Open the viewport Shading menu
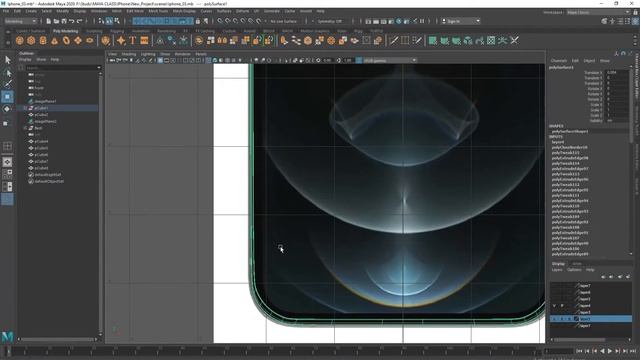The width and height of the screenshot is (640, 360). click(x=129, y=54)
